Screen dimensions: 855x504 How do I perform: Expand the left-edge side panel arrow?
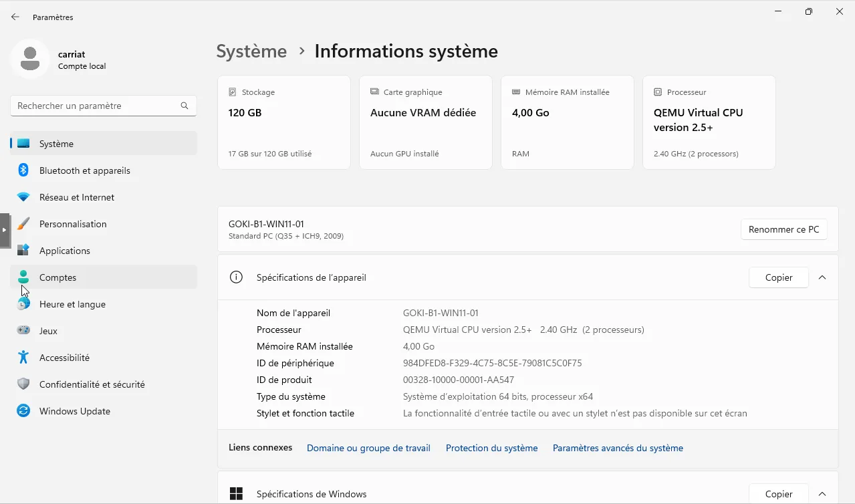coord(5,230)
